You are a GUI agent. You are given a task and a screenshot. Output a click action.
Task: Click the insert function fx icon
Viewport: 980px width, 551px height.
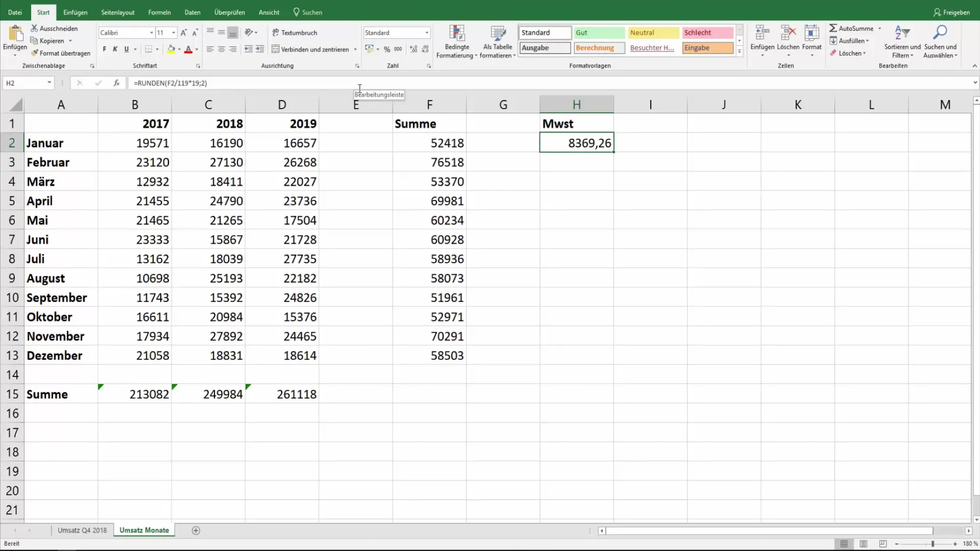pyautogui.click(x=116, y=83)
